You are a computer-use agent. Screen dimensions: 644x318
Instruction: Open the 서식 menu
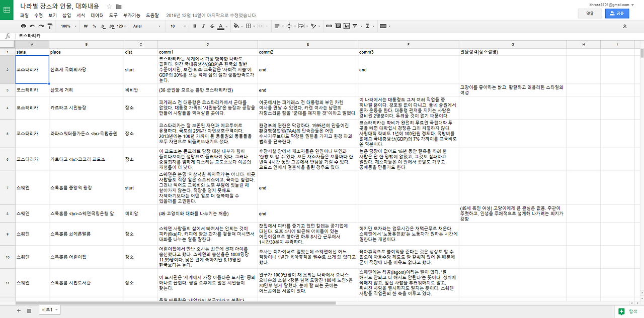tap(80, 16)
